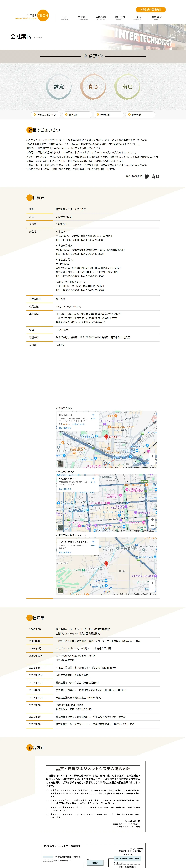The height and width of the screenshot is (868, 186).
Task: Show larger map for KM西梅田ビル
Action: pos(65,428)
